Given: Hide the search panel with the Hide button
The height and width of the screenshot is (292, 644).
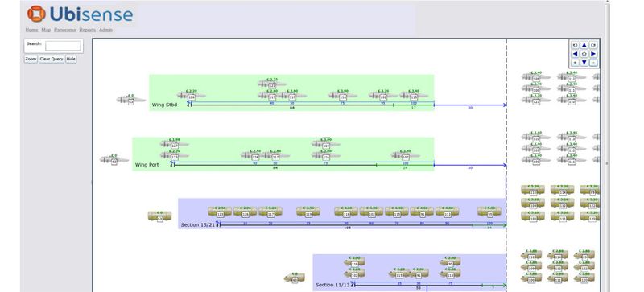Looking at the screenshot, I should pos(71,60).
